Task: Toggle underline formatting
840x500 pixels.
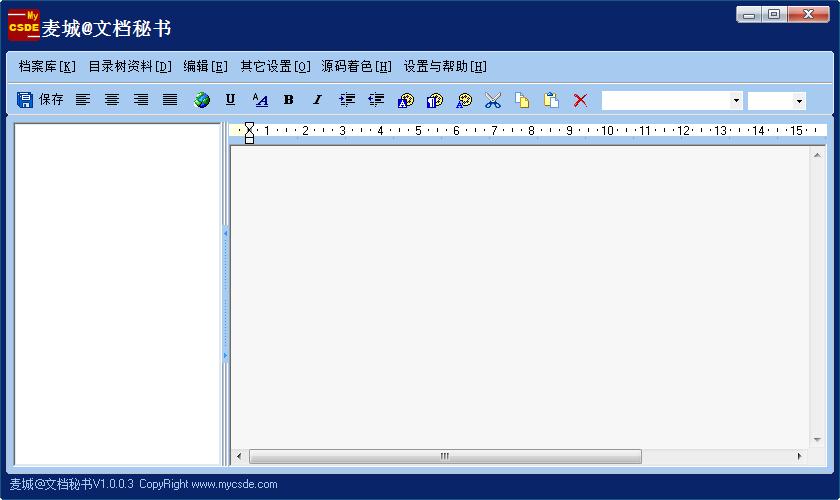Action: point(230,100)
